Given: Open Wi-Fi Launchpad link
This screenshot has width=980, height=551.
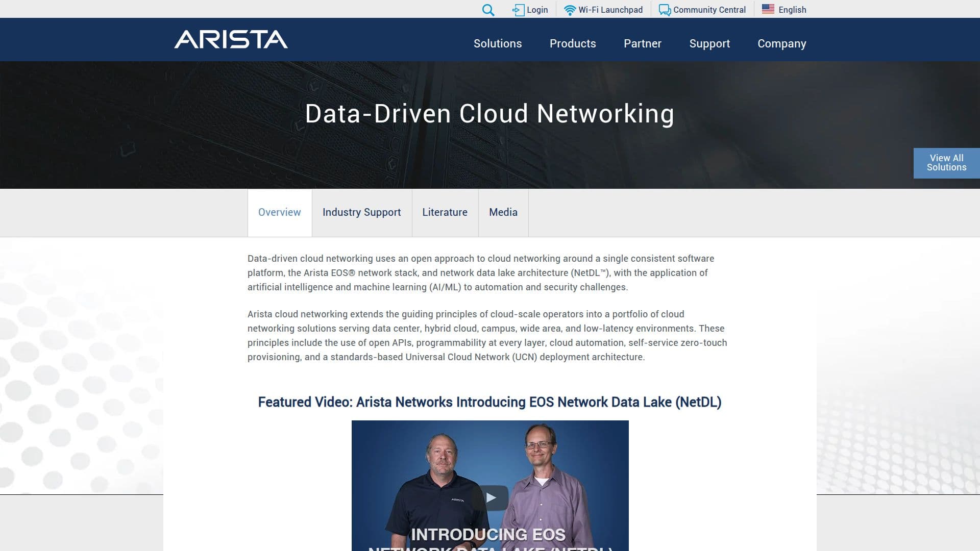Looking at the screenshot, I should pyautogui.click(x=610, y=10).
